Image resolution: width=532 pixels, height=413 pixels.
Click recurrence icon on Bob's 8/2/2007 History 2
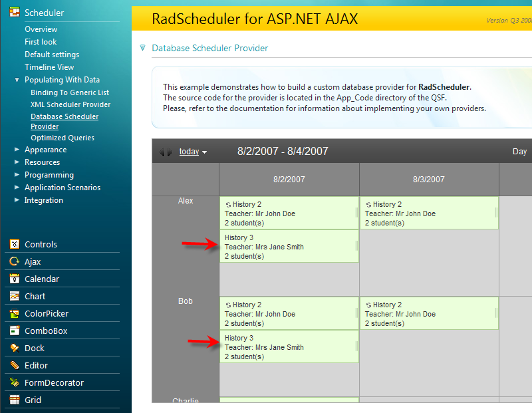pyautogui.click(x=228, y=305)
